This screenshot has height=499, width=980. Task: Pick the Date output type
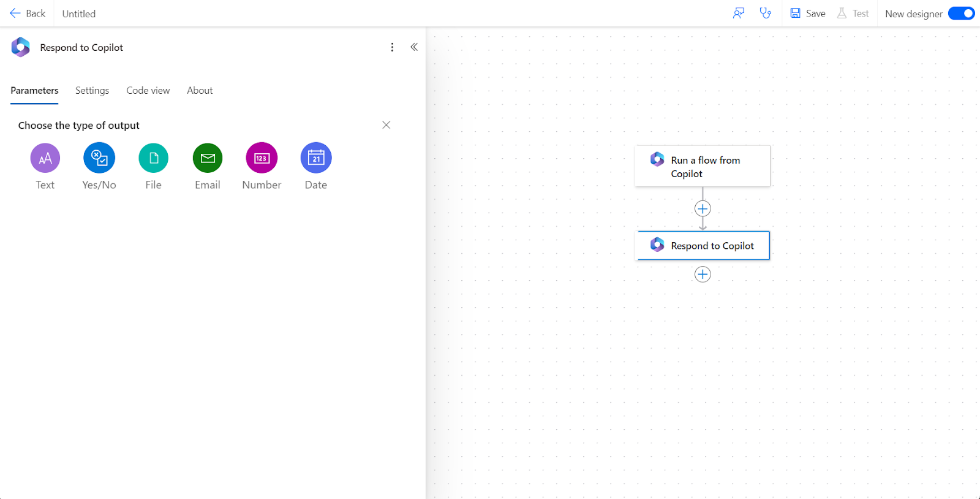[316, 158]
